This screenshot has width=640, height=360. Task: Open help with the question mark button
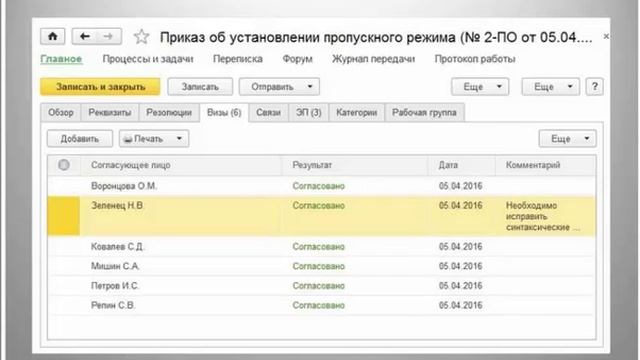(594, 87)
